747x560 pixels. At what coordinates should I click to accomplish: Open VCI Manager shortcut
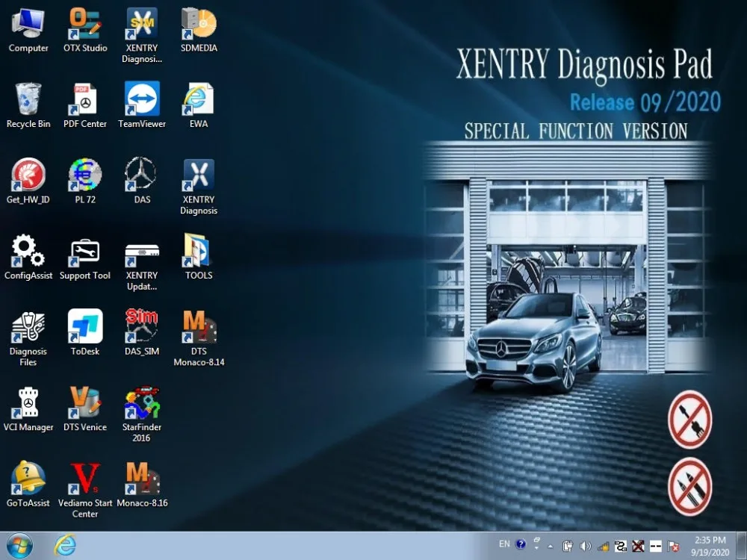pyautogui.click(x=28, y=408)
